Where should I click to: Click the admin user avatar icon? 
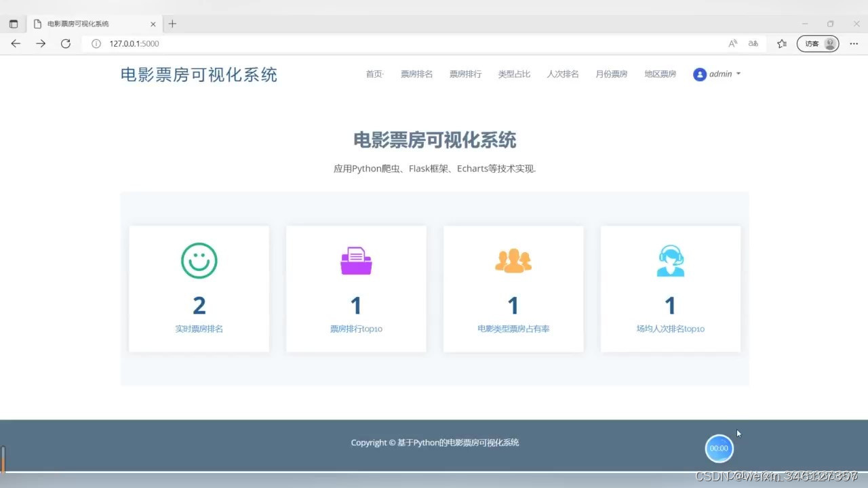(x=699, y=75)
